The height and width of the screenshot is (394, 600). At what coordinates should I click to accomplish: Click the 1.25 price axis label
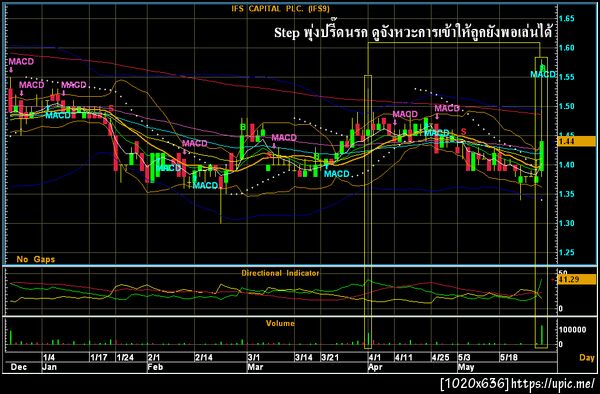coord(567,252)
